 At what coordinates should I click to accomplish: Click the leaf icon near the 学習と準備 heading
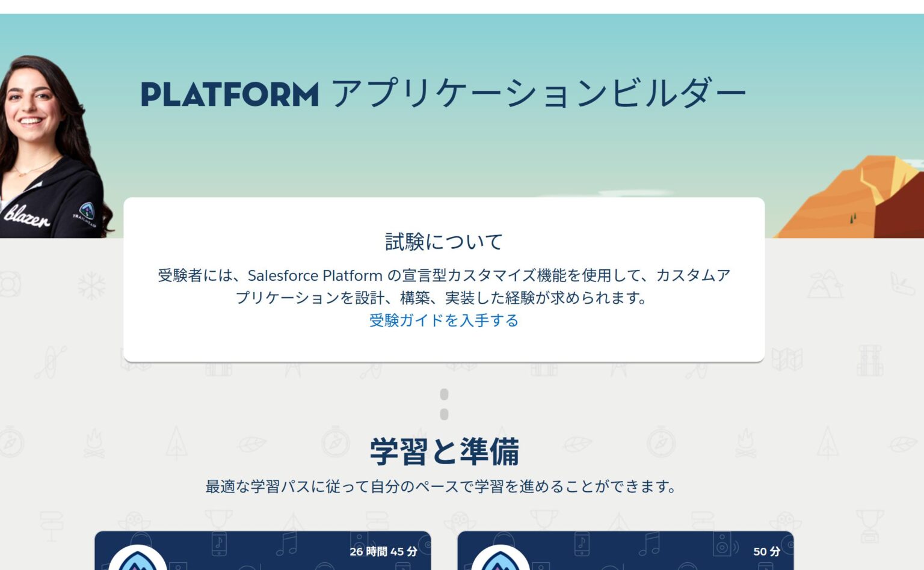coord(576,444)
